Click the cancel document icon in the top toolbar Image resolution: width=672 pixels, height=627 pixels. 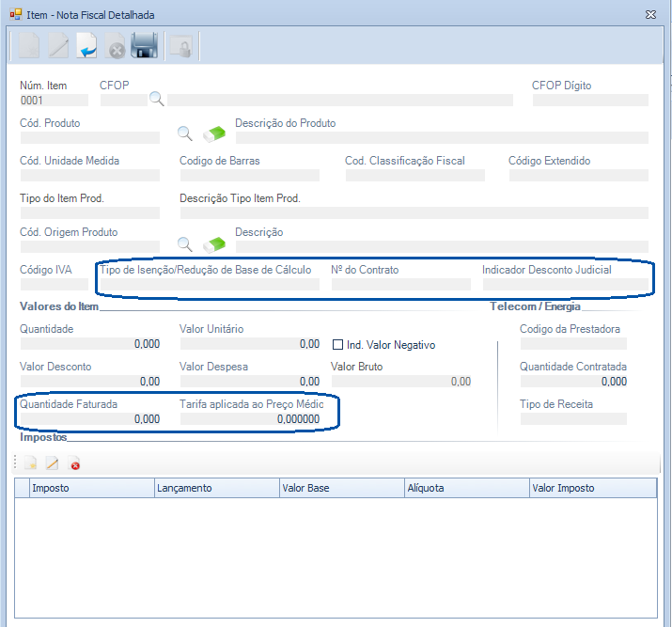[x=116, y=46]
